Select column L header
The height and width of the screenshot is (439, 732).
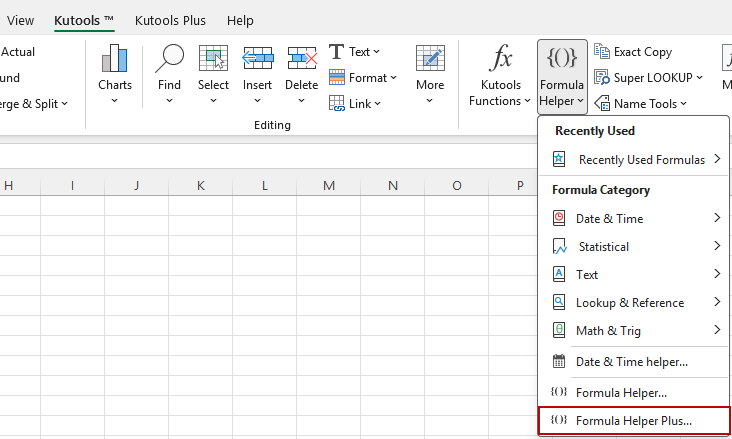(x=265, y=185)
